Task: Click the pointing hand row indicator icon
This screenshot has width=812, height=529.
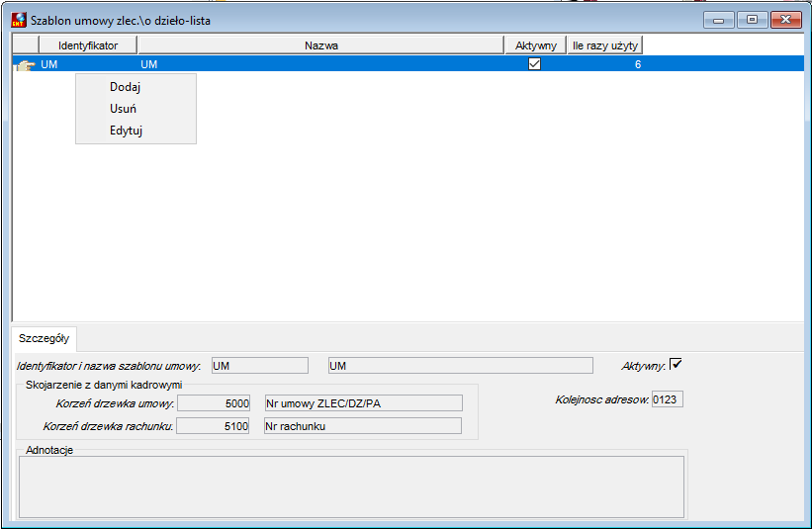Action: [x=25, y=65]
